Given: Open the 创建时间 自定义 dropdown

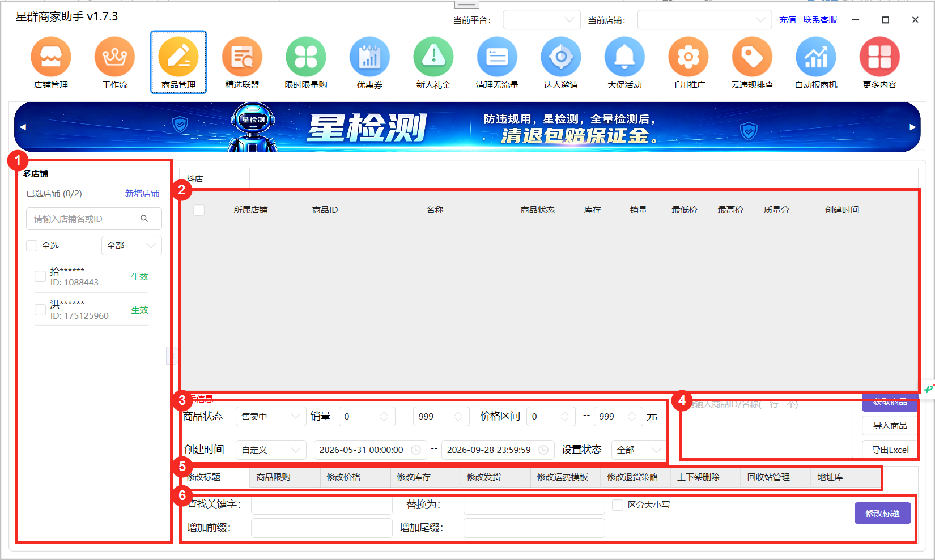Looking at the screenshot, I should pos(271,450).
